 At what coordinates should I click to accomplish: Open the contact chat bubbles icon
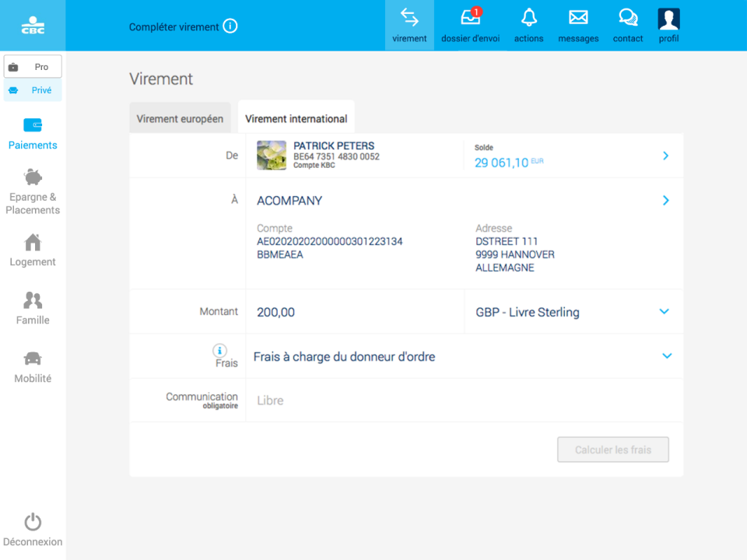[x=627, y=25]
